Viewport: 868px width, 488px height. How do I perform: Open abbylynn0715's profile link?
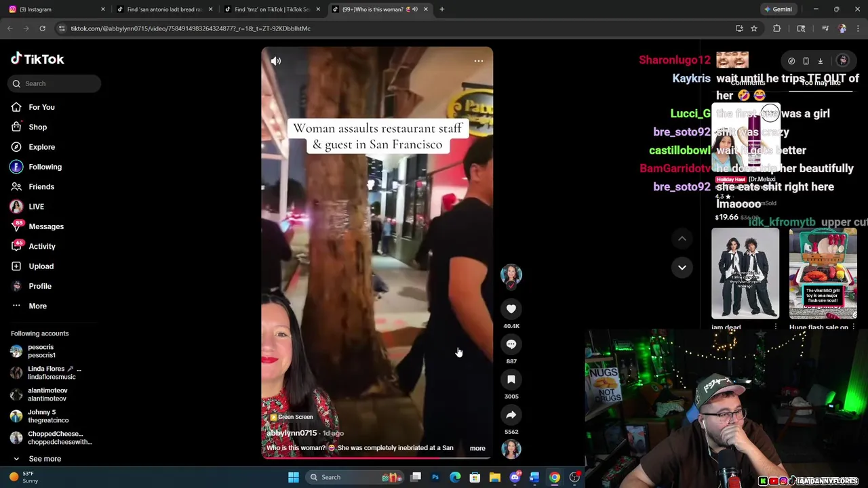(x=292, y=433)
